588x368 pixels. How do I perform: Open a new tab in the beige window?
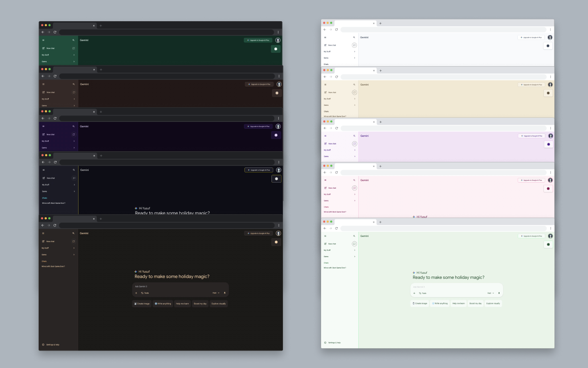[380, 70]
